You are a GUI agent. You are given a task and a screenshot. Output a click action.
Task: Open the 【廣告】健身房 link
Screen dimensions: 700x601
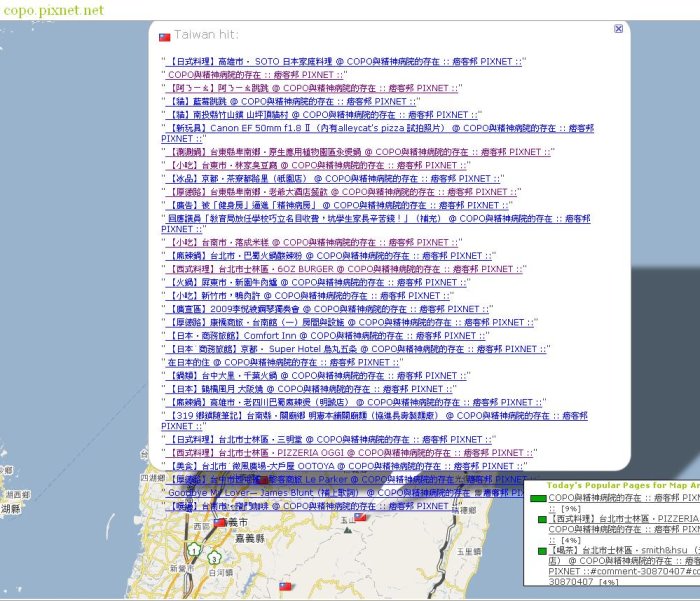[337, 205]
